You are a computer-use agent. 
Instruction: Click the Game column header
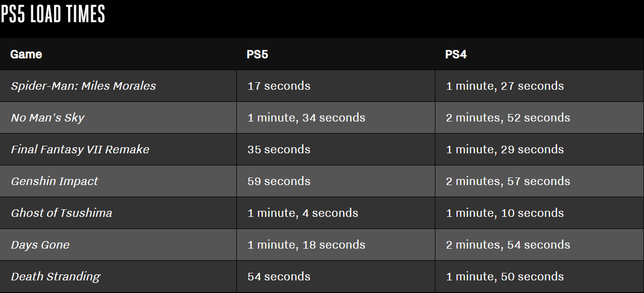26,54
